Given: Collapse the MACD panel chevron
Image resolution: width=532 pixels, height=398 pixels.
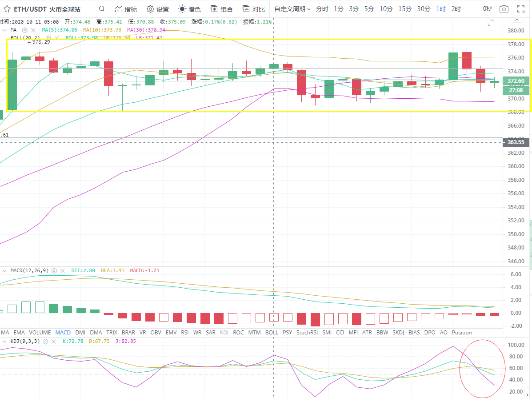Looking at the screenshot, I should tap(4, 270).
